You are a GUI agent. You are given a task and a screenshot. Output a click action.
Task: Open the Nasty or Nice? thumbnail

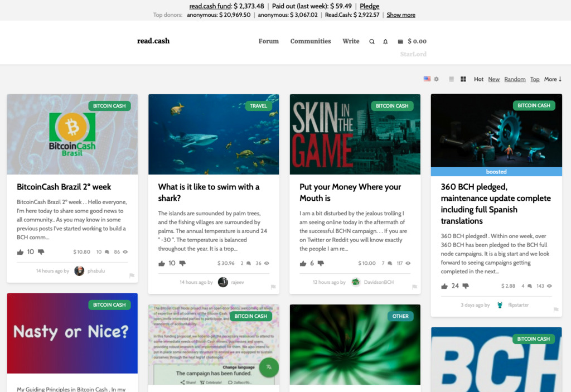[x=72, y=333]
